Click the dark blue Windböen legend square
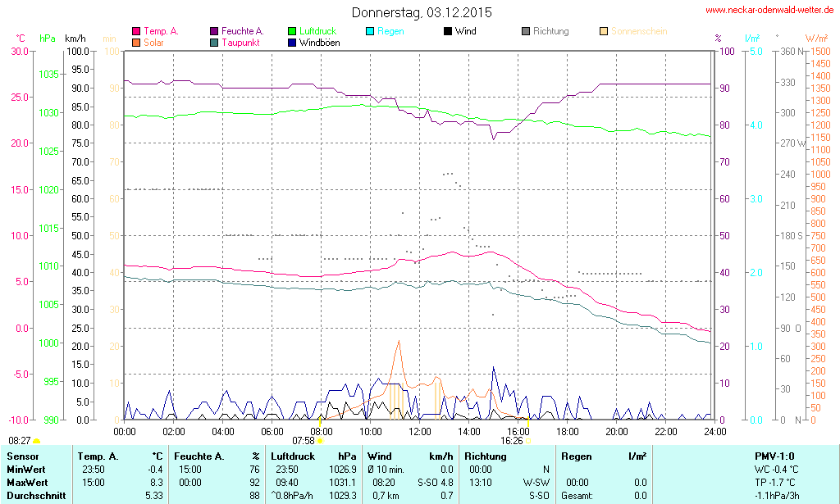The width and height of the screenshot is (840, 504). [292, 43]
